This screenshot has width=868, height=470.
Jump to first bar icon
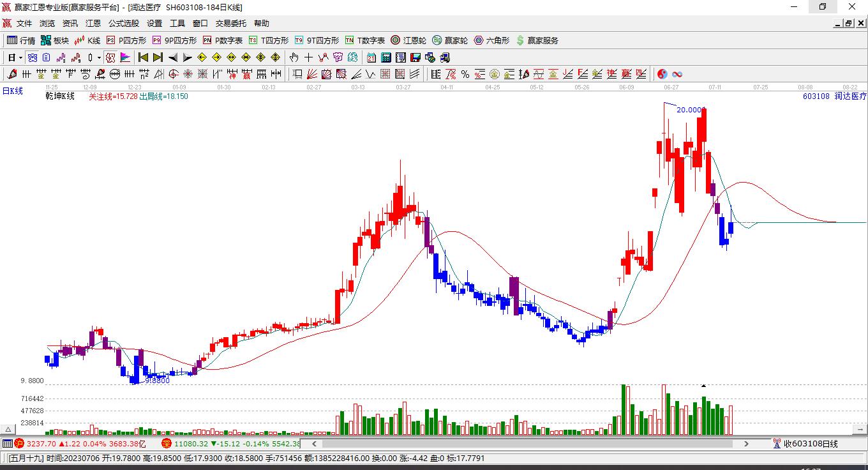(x=144, y=57)
